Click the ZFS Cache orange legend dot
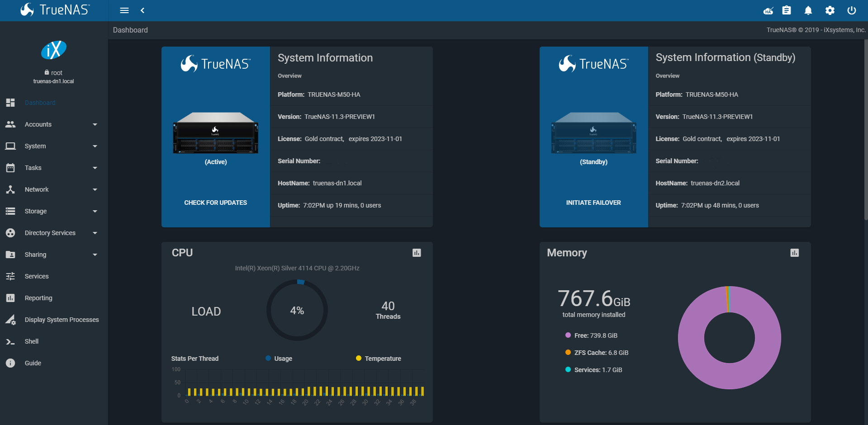The height and width of the screenshot is (425, 868). pos(568,352)
